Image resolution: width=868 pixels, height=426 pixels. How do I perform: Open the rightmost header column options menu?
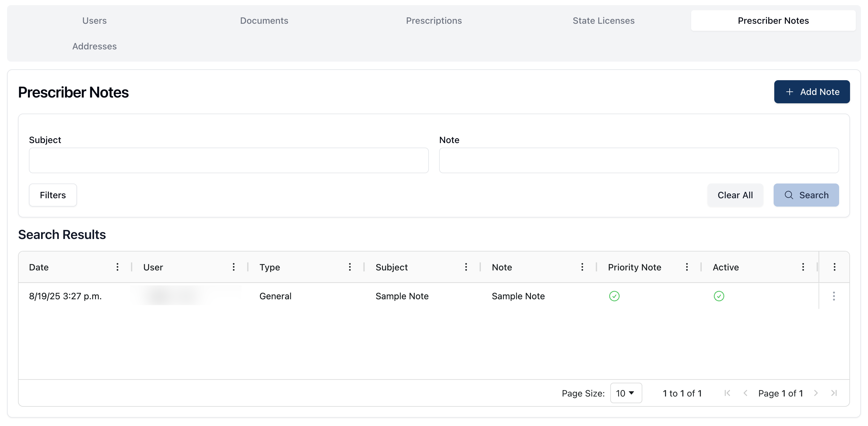pyautogui.click(x=834, y=267)
